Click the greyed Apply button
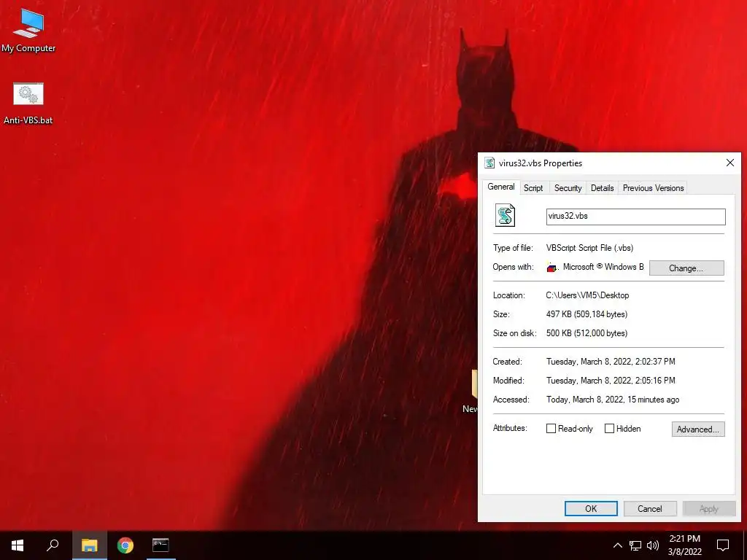The width and height of the screenshot is (747, 560). pyautogui.click(x=709, y=508)
